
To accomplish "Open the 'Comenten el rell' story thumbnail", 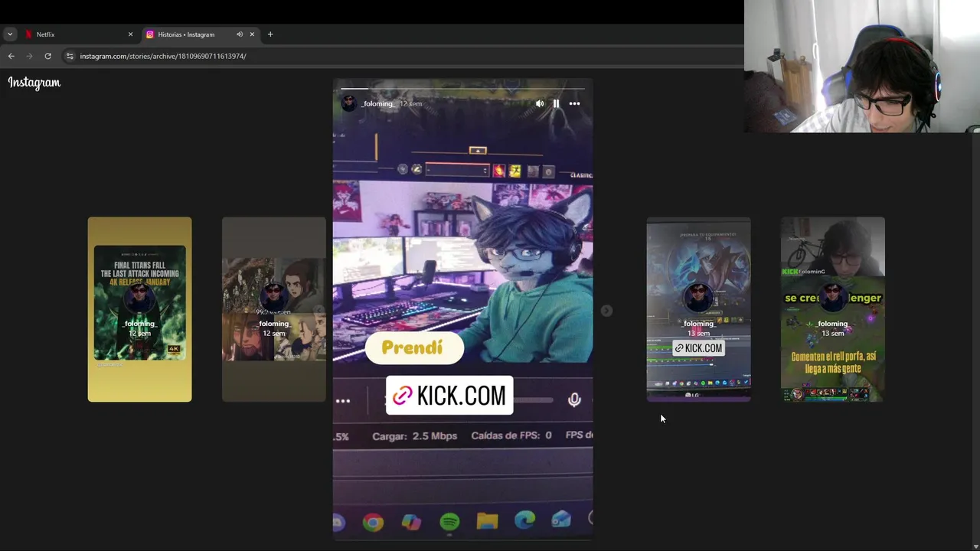I will (833, 309).
